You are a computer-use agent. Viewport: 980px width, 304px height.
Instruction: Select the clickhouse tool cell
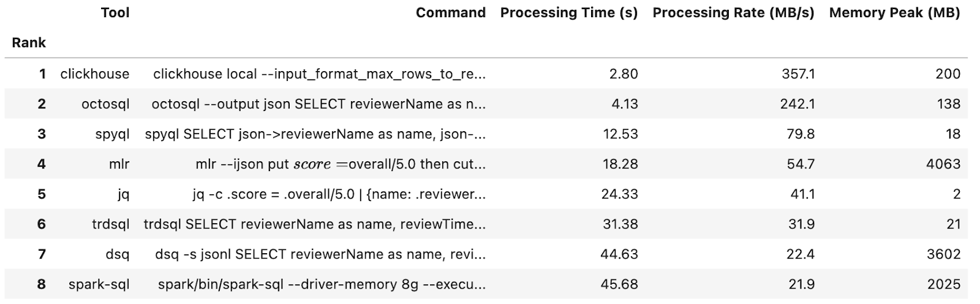(x=95, y=74)
